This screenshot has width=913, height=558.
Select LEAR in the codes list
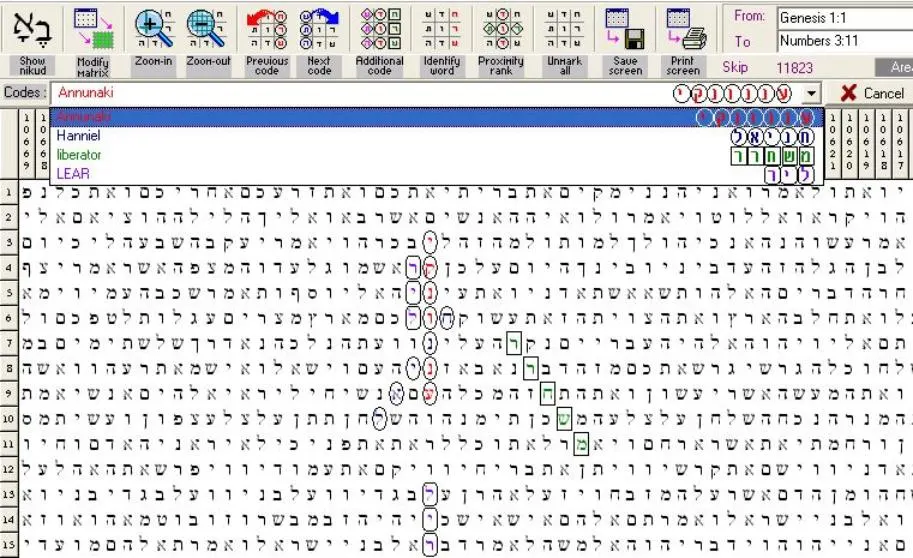click(x=437, y=174)
